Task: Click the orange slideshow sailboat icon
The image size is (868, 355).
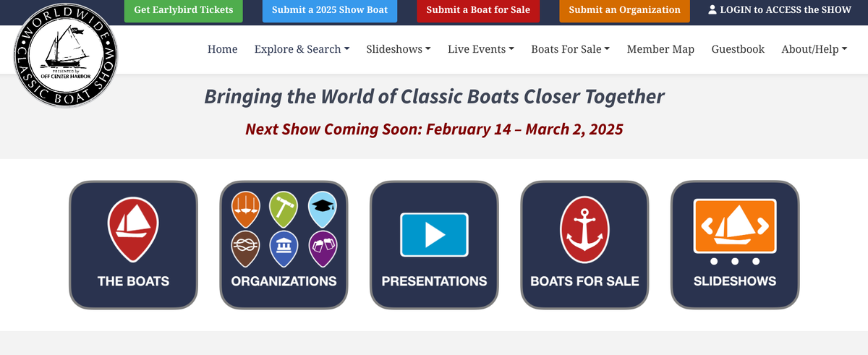Action: point(735,227)
